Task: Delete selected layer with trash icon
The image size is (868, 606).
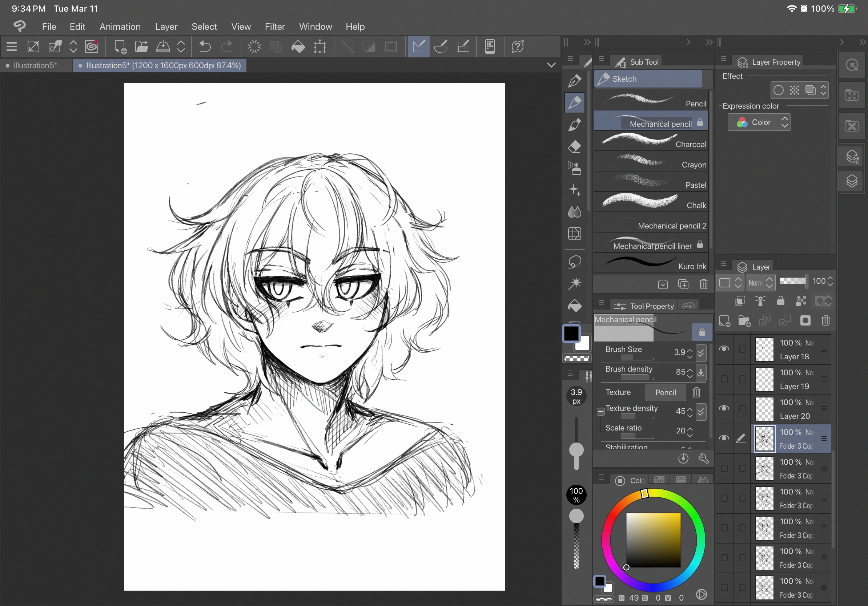Action: [825, 321]
